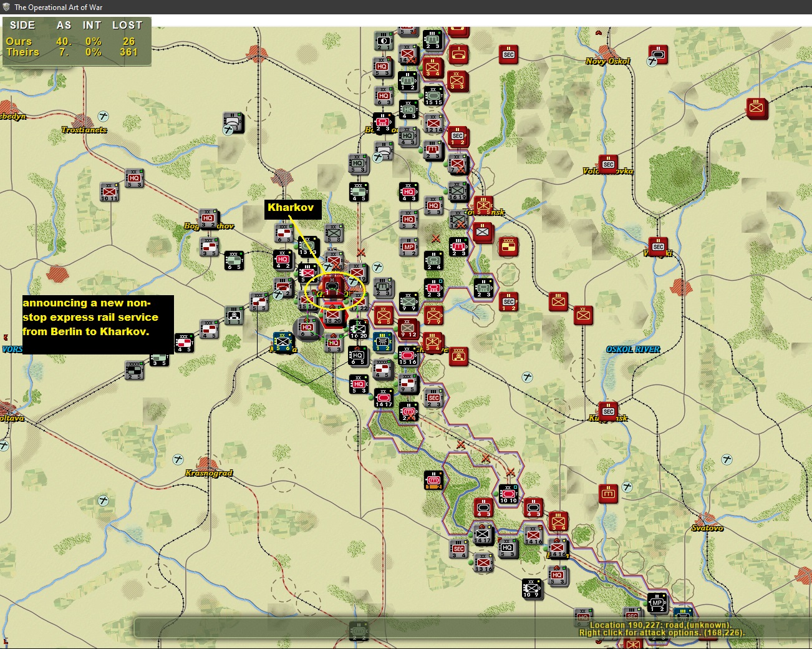Click the yellow Kharkov callout label

293,209
